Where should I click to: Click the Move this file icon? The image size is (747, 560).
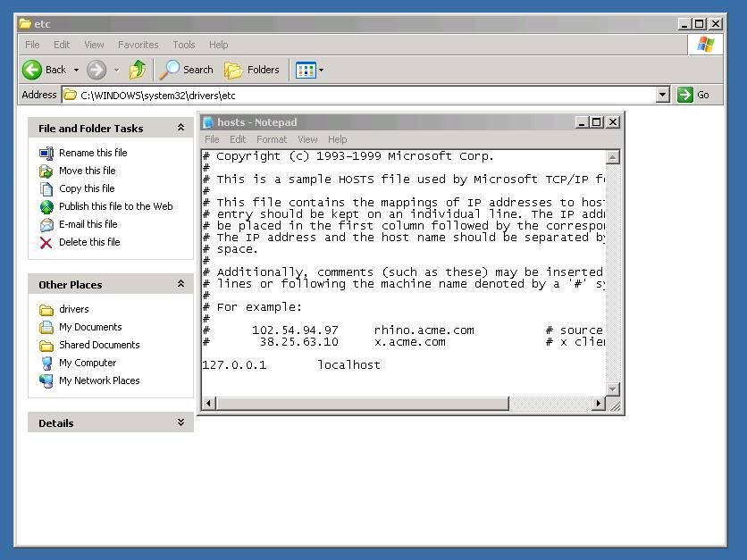(46, 171)
